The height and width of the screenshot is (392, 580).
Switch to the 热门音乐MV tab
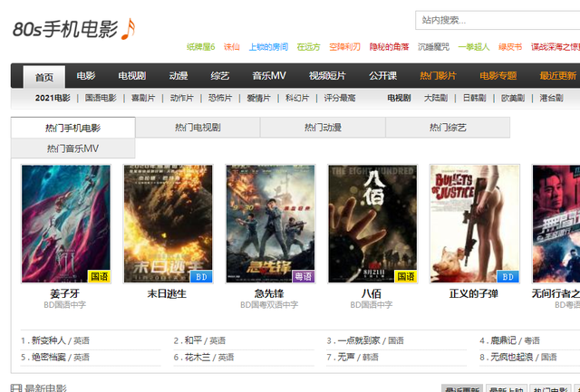click(72, 148)
